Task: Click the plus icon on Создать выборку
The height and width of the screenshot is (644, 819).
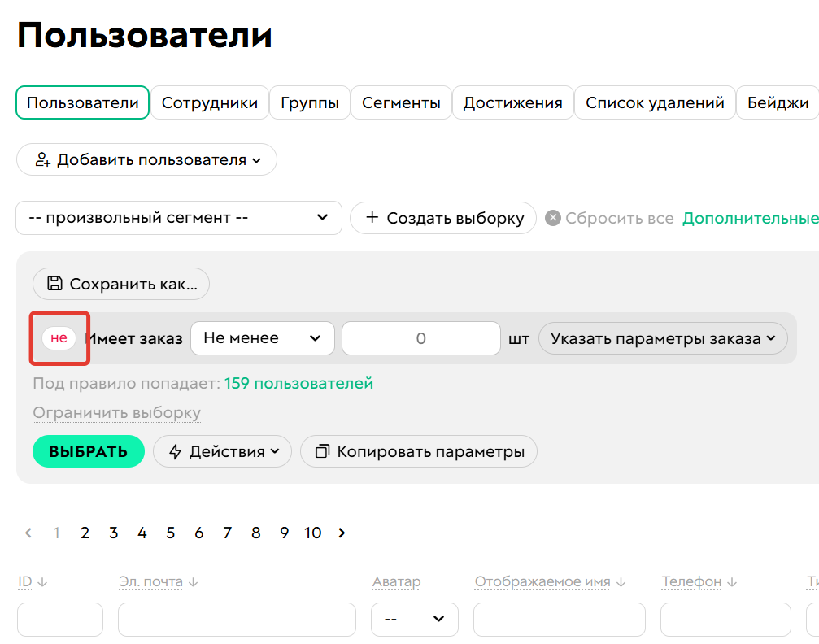Action: tap(373, 218)
